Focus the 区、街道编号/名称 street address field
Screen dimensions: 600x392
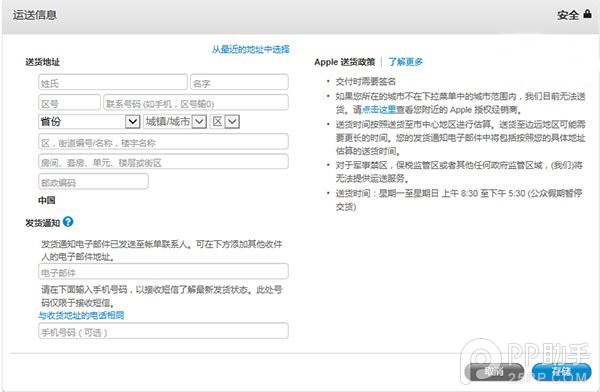pyautogui.click(x=163, y=142)
